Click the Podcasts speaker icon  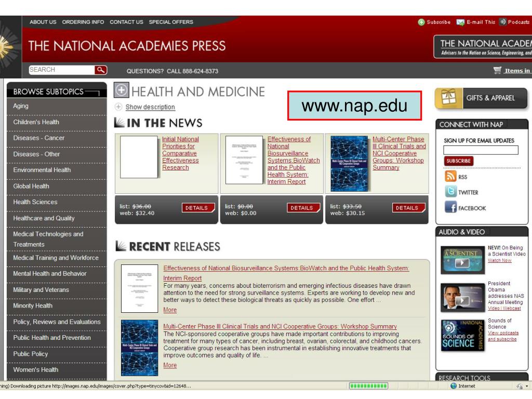[502, 22]
